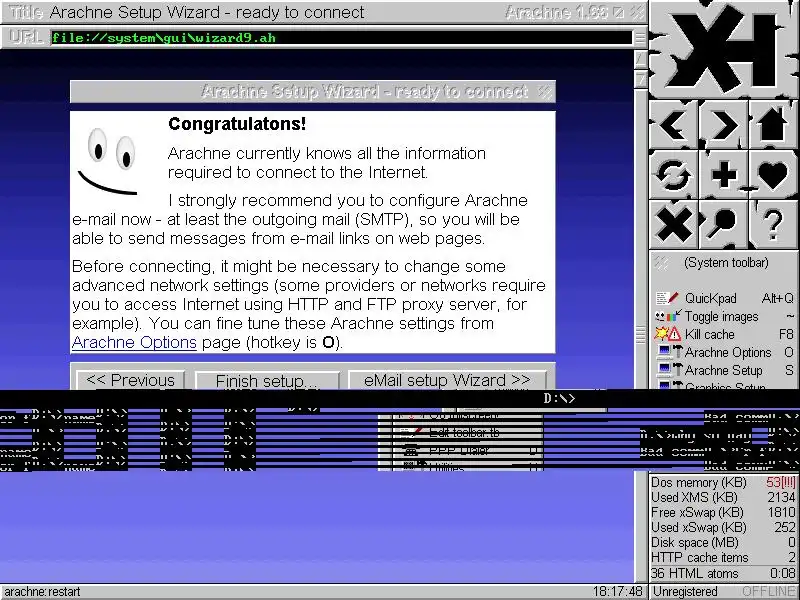The width and height of the screenshot is (800, 600).
Task: Click the Title label in the title bar
Action: coord(26,13)
